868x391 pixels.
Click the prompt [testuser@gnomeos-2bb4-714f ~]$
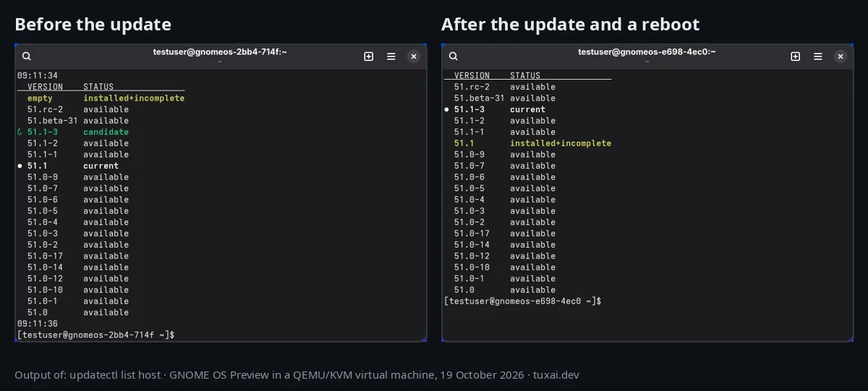pyautogui.click(x=95, y=335)
